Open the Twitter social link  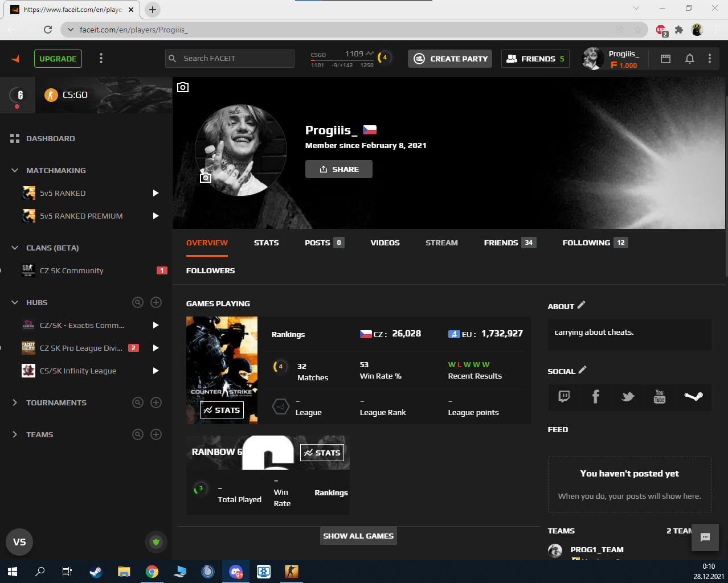[628, 397]
